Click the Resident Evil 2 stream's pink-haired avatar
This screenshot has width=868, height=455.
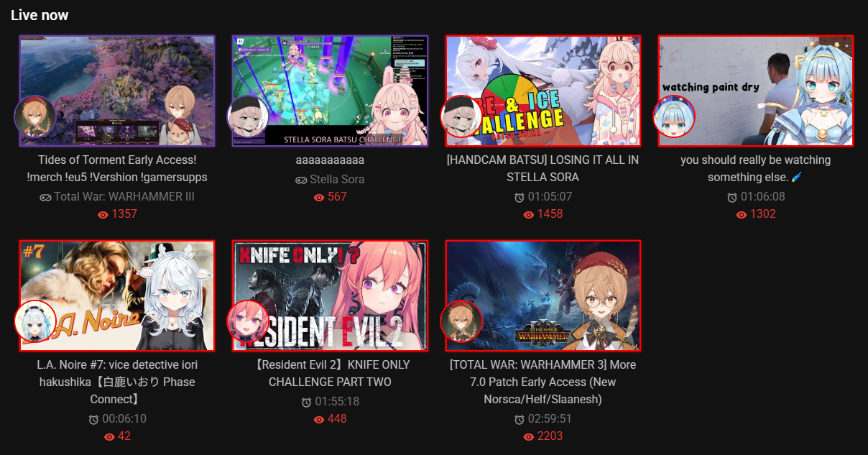pyautogui.click(x=248, y=321)
